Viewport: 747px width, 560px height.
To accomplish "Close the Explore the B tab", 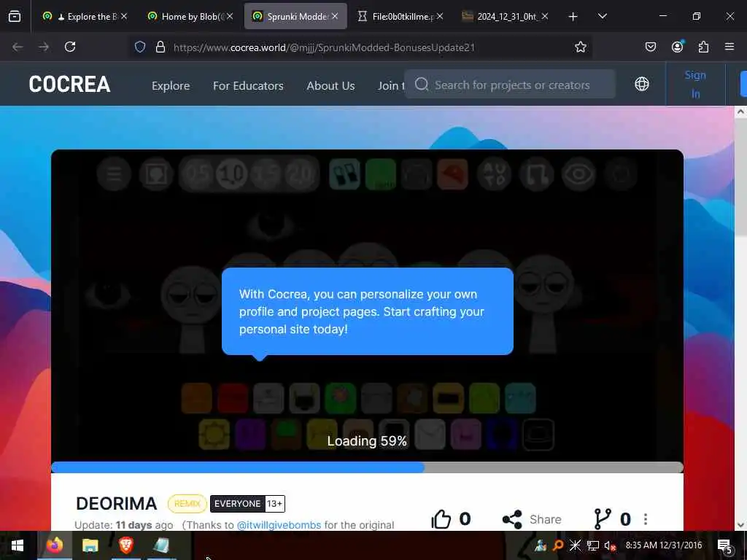I will tap(124, 16).
